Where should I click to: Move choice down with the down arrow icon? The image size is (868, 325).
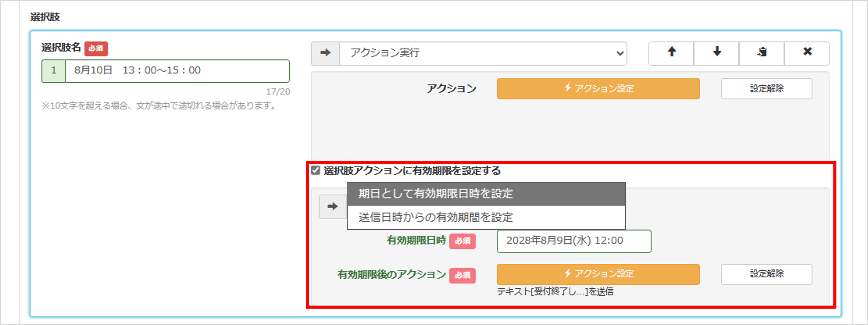tap(717, 53)
